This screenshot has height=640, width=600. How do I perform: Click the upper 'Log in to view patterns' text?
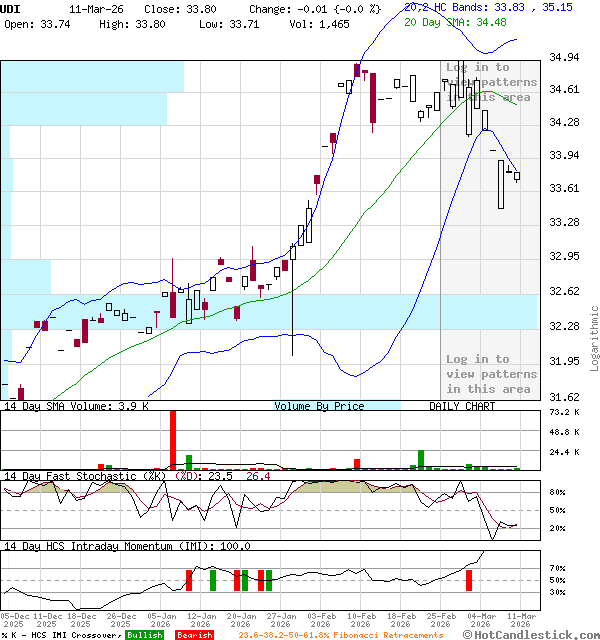pos(477,82)
